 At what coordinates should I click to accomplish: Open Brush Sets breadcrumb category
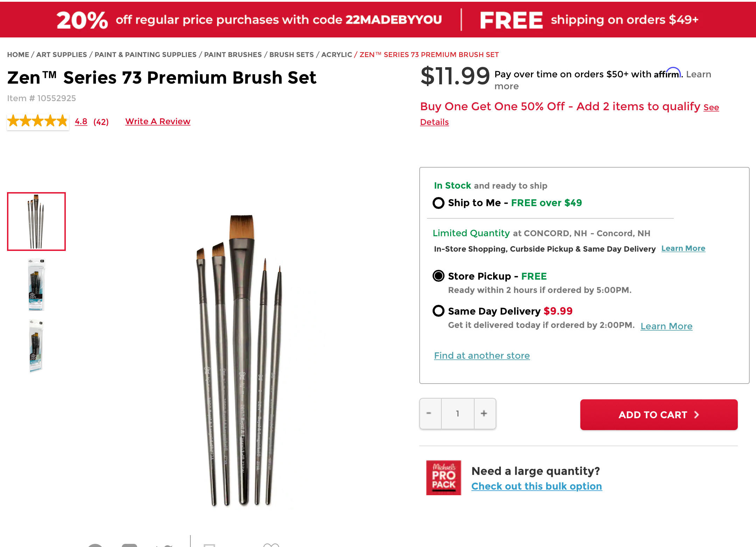(x=292, y=55)
